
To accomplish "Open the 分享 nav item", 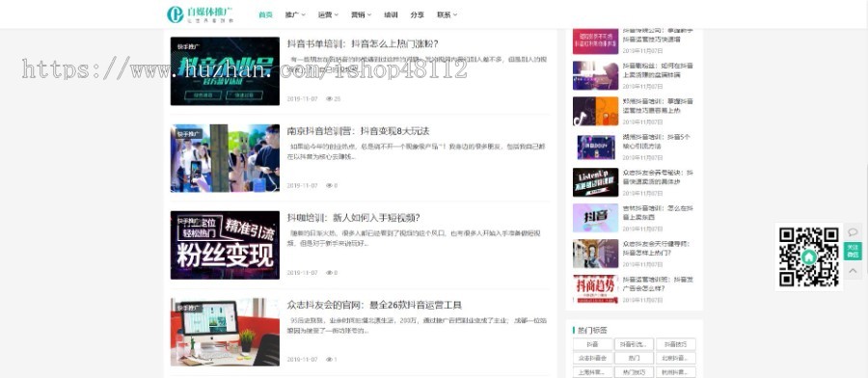I will (x=418, y=14).
